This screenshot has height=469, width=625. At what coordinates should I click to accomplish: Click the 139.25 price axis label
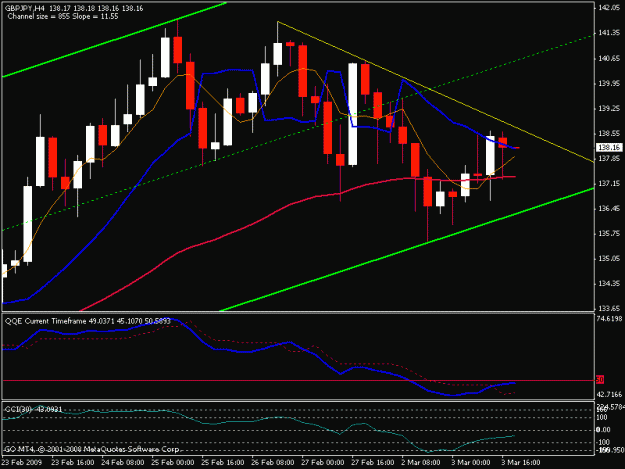[609, 108]
